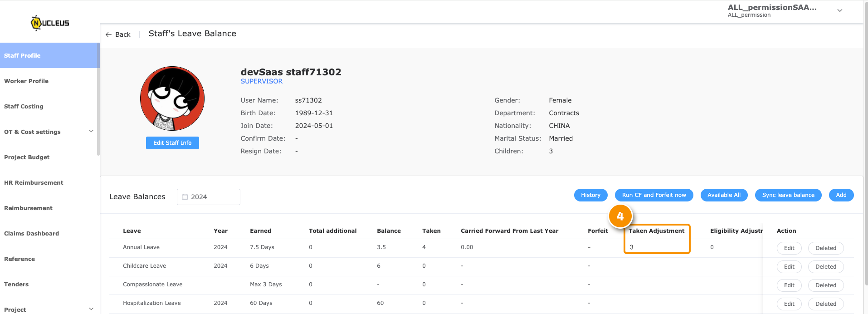Image resolution: width=868 pixels, height=314 pixels.
Task: Expand OT & Cost settings menu
Action: (x=91, y=131)
